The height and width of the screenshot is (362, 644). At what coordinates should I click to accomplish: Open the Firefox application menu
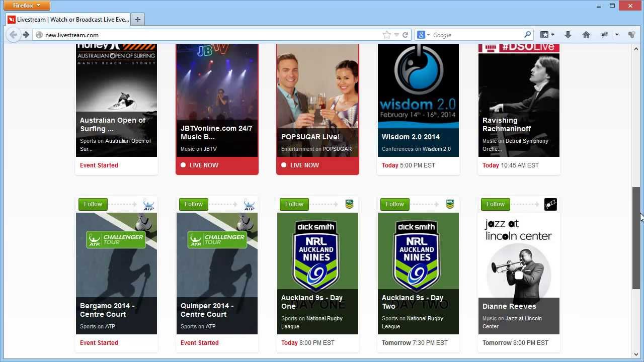coord(27,6)
